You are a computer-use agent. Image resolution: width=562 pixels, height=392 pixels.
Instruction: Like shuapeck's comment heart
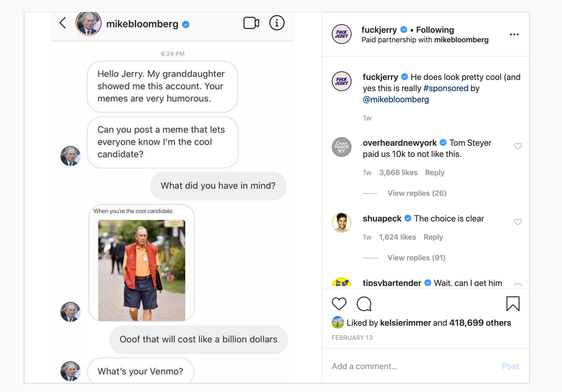pyautogui.click(x=518, y=221)
